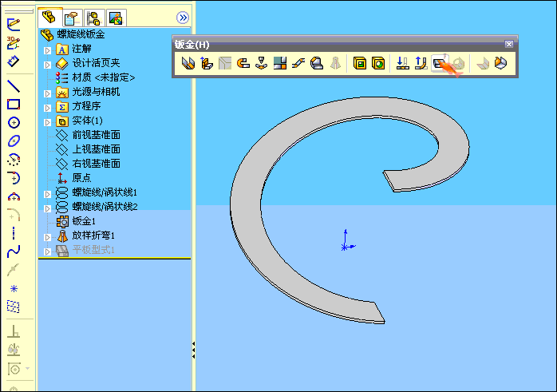Select the Base Flange tool in 钣金 toolbar
This screenshot has width=557, height=392.
(x=188, y=63)
